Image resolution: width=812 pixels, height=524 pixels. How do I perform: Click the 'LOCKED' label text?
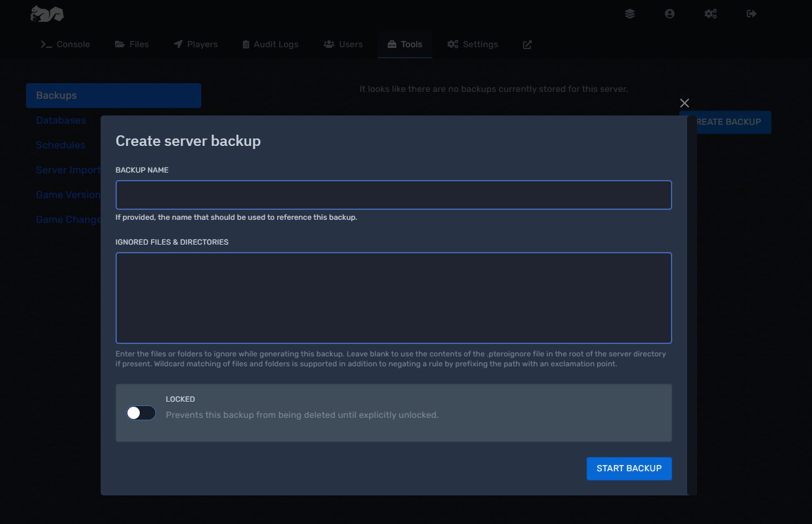[x=180, y=399]
